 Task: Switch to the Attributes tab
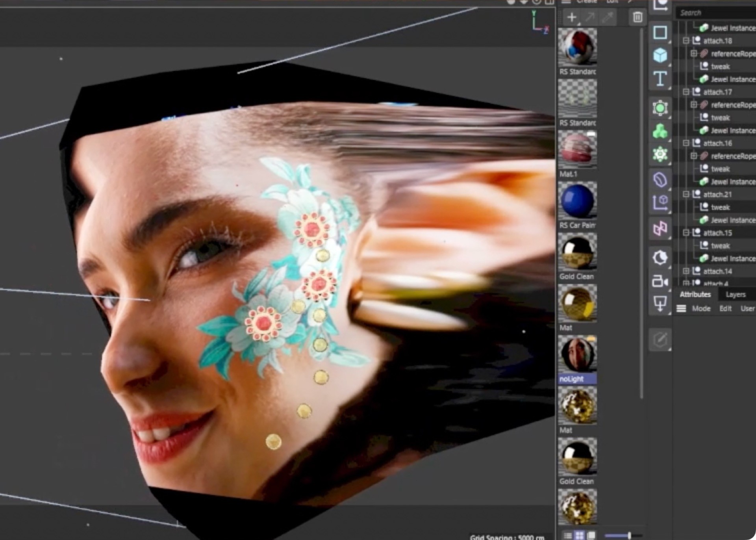point(695,295)
